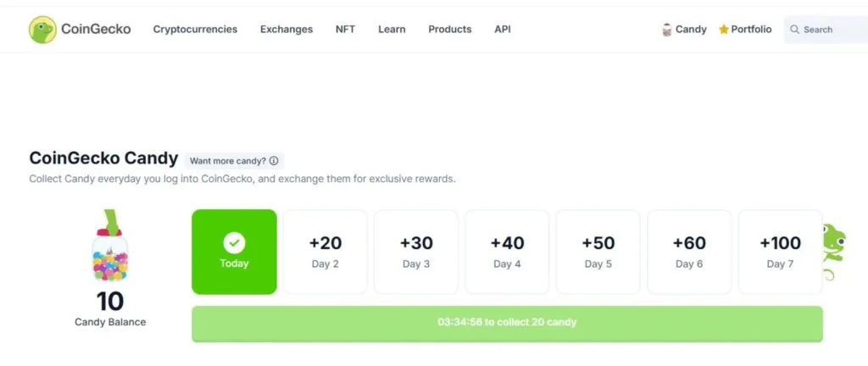The width and height of the screenshot is (868, 366).
Task: Open the NFT menu
Action: (345, 30)
